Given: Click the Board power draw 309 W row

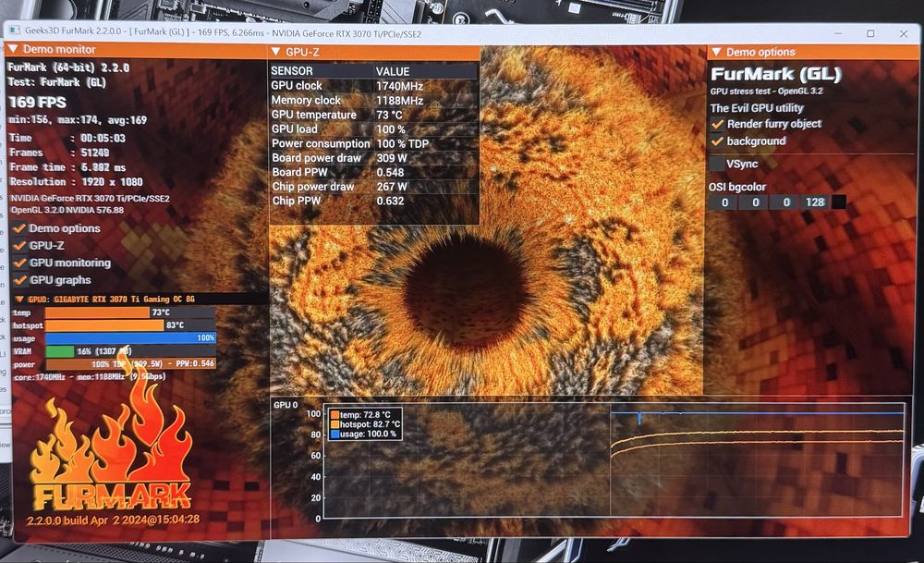Looking at the screenshot, I should tap(373, 158).
